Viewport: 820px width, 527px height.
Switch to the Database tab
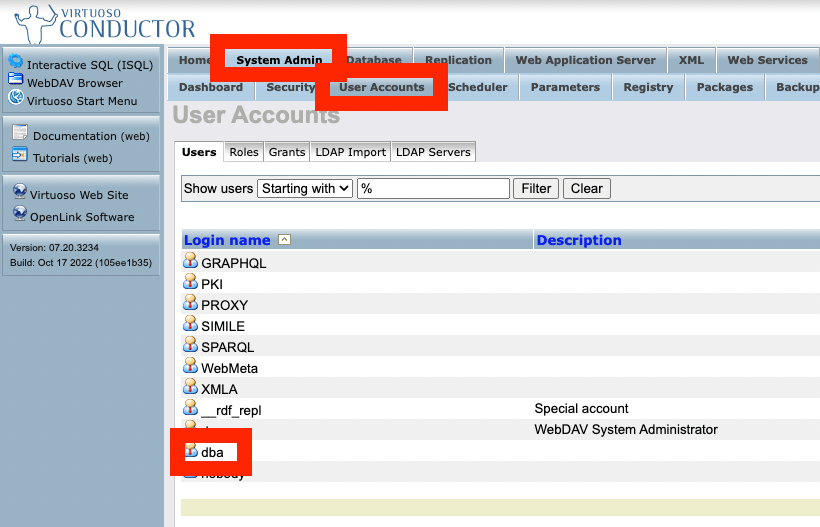pyautogui.click(x=374, y=60)
